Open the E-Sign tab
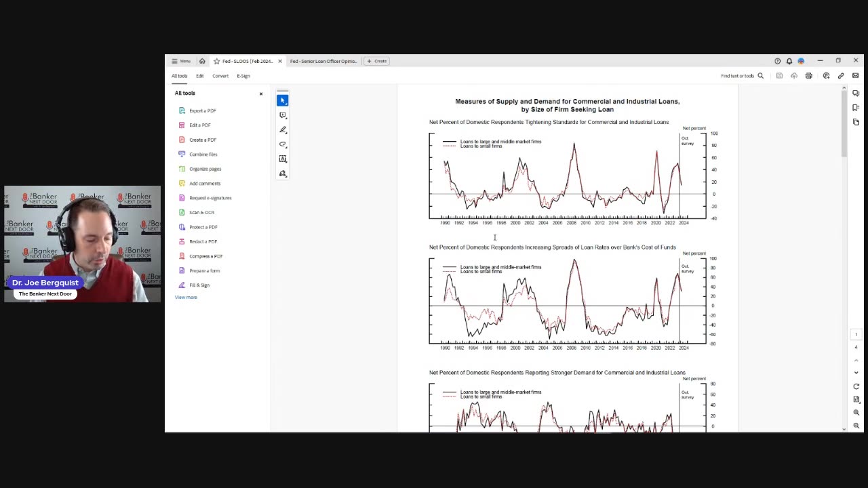This screenshot has width=868, height=488. click(x=243, y=76)
